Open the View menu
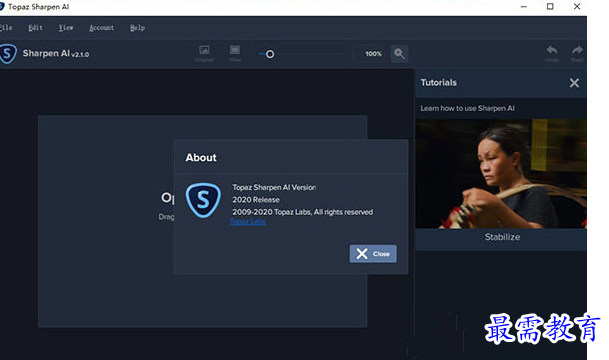The width and height of the screenshot is (609, 360). (66, 28)
